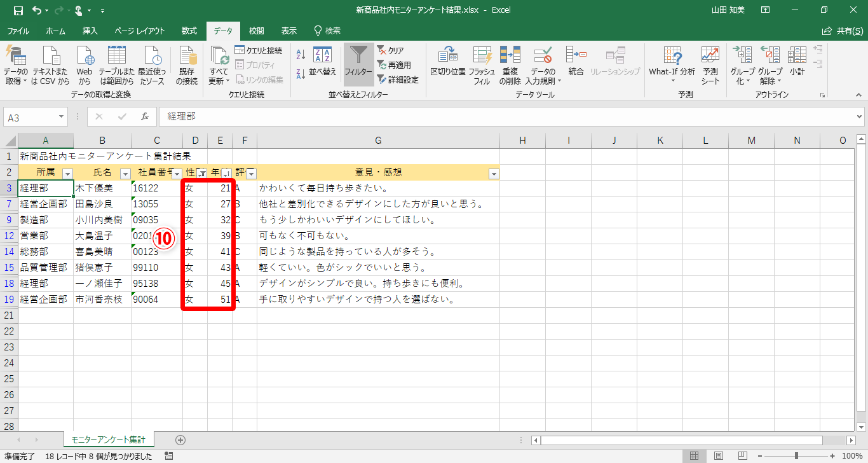The width and height of the screenshot is (868, 463).
Task: Open 既存の接続
Action: [187, 66]
